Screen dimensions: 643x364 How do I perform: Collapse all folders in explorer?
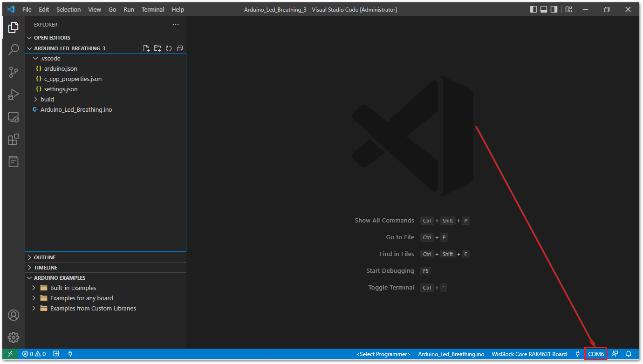180,48
